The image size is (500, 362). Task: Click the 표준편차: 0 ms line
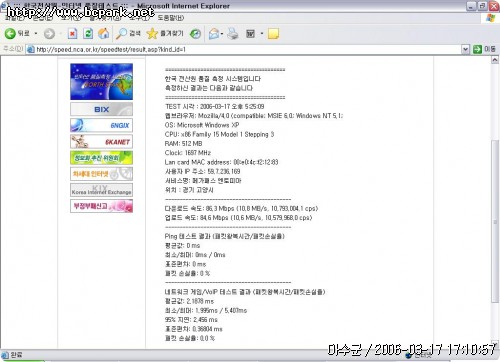click(x=185, y=264)
